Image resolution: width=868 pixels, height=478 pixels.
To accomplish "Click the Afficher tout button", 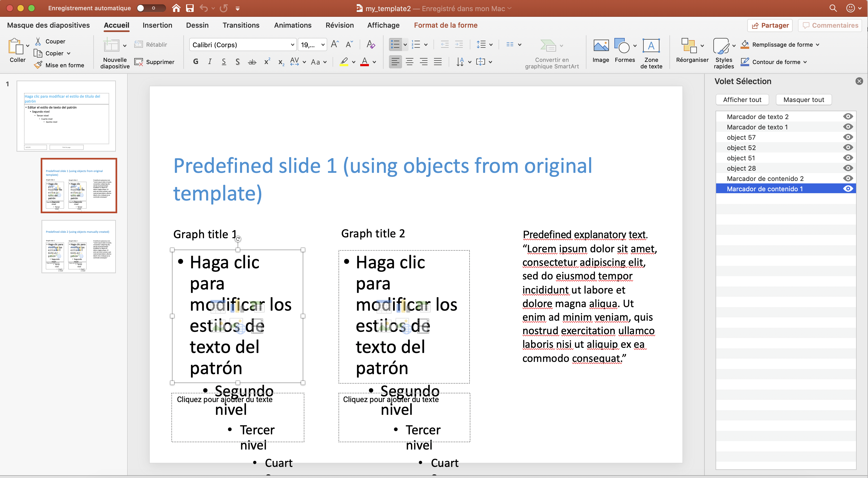I will 742,100.
